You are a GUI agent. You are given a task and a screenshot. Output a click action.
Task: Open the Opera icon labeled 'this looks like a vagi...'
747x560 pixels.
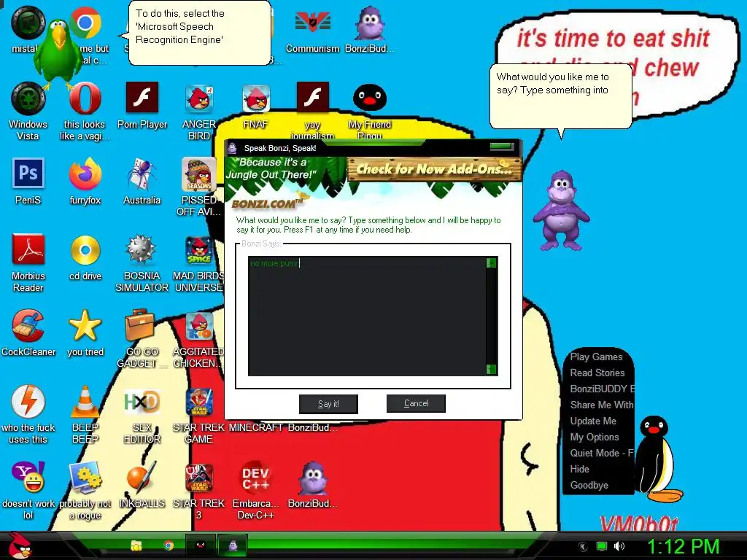point(85,98)
